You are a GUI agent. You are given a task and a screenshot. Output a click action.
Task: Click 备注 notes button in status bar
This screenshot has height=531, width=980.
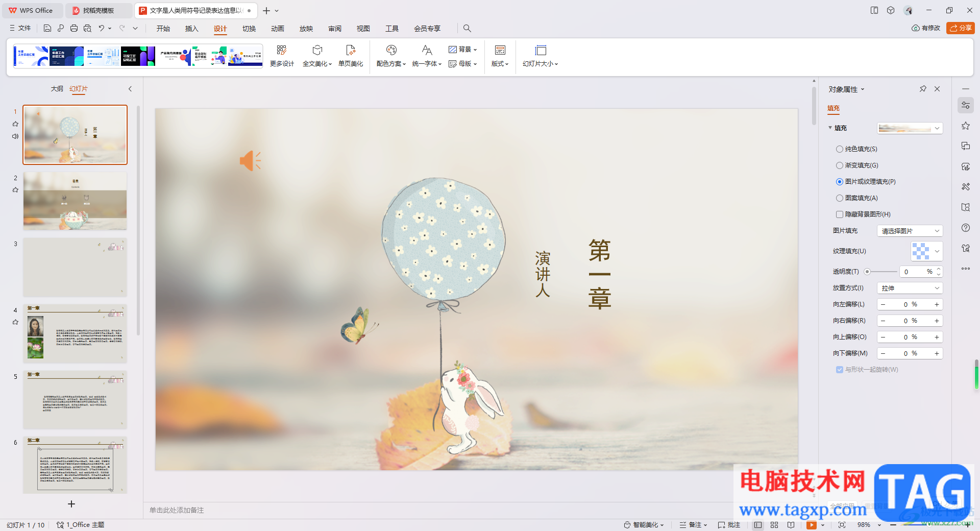point(693,525)
